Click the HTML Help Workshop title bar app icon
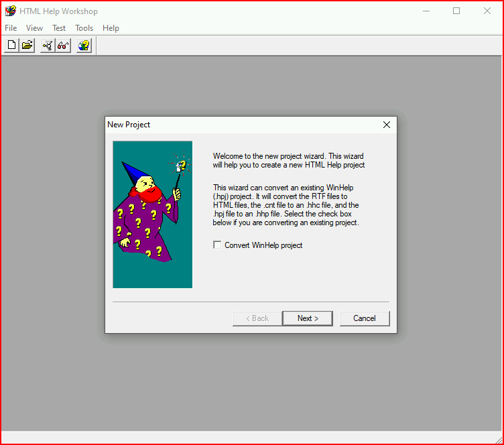This screenshot has width=504, height=445. (11, 11)
